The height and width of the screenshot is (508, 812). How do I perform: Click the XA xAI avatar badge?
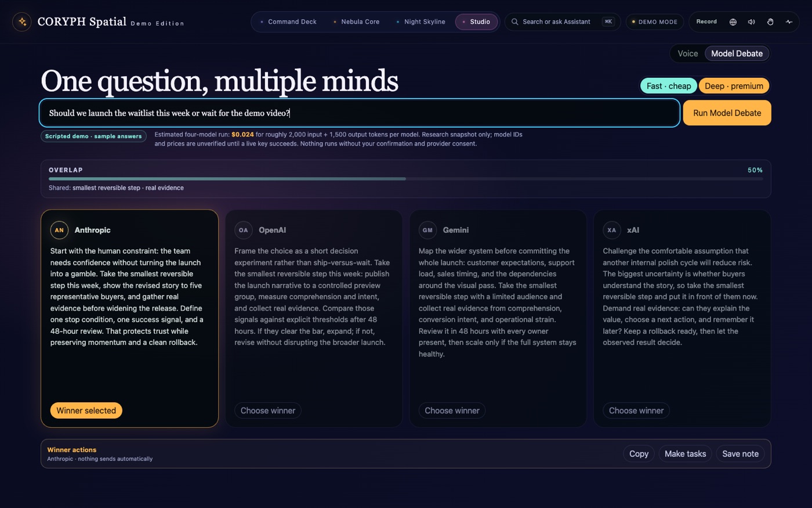612,230
